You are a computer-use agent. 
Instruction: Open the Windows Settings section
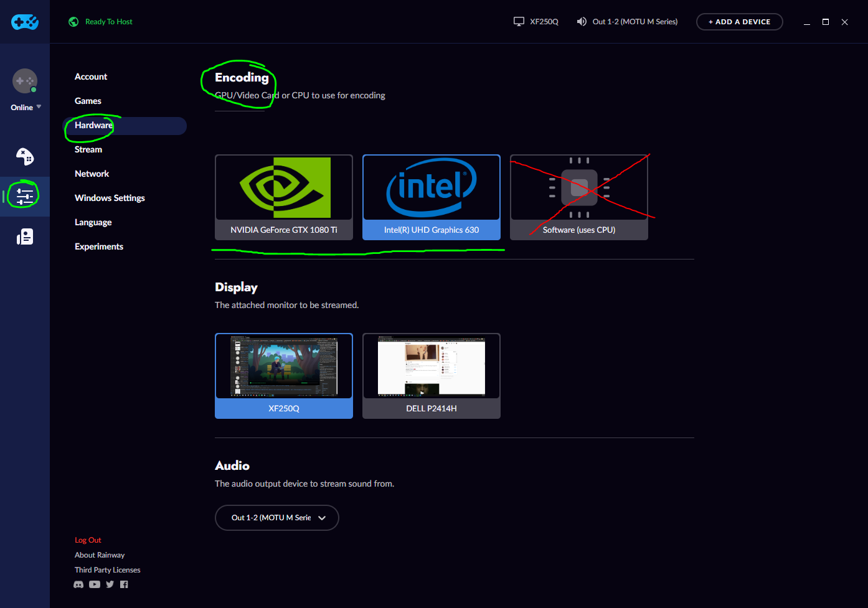(110, 198)
